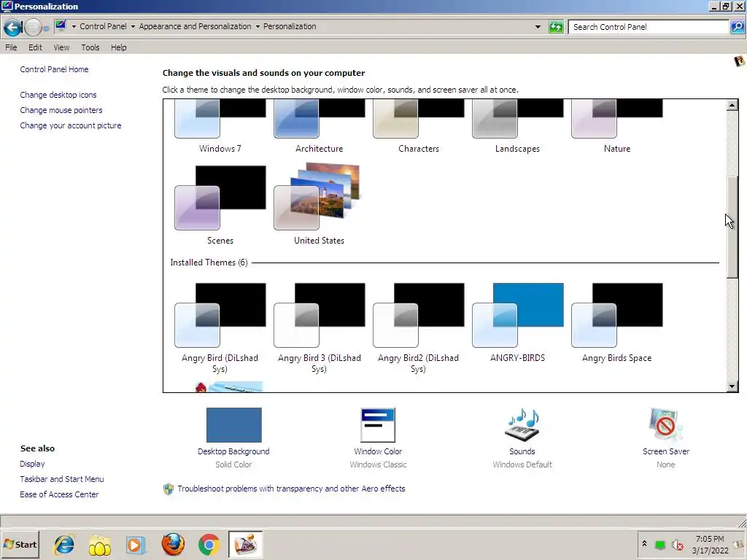747x560 pixels.
Task: Launch Internet Explorer from taskbar
Action: coord(64,545)
